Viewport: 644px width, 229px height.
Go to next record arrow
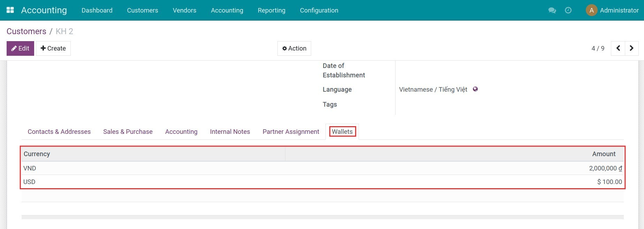631,48
